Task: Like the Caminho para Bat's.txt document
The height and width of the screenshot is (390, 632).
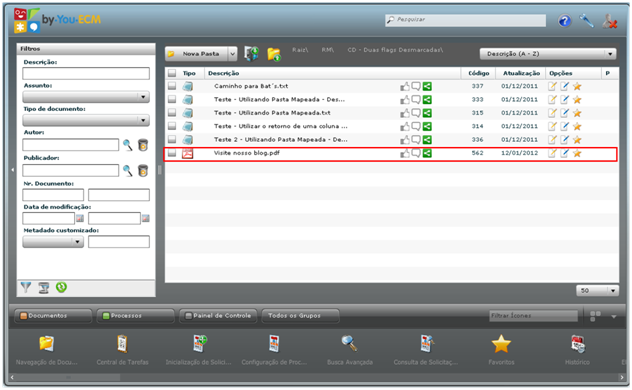Action: 405,86
